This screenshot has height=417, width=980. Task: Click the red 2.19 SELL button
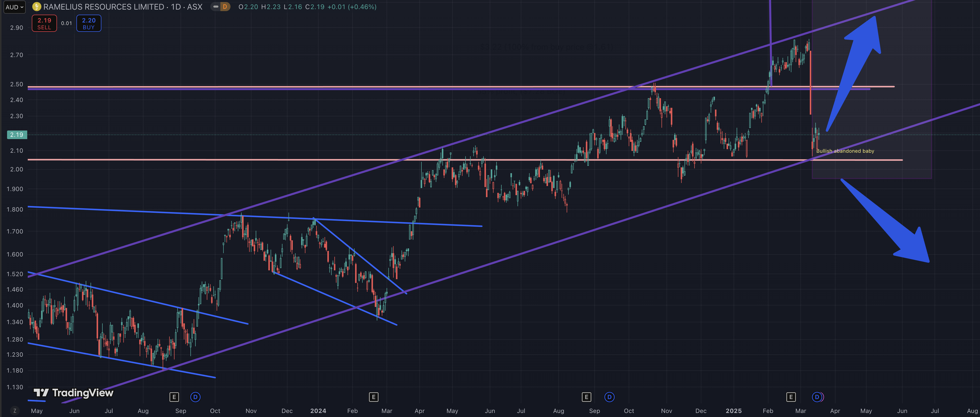44,23
